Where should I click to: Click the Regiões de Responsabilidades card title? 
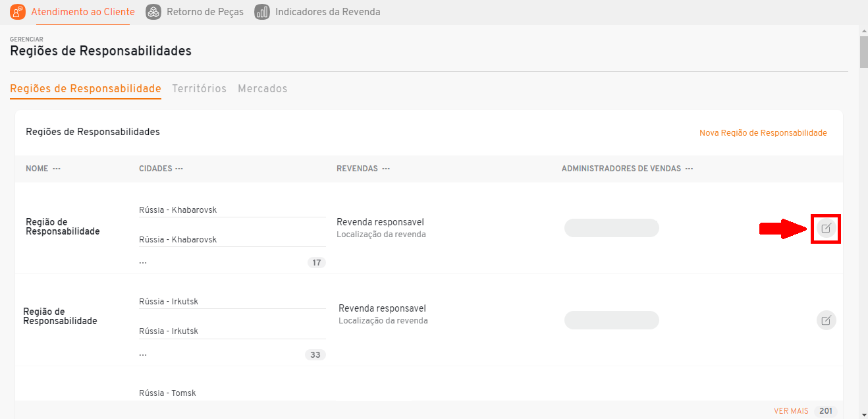click(x=93, y=132)
